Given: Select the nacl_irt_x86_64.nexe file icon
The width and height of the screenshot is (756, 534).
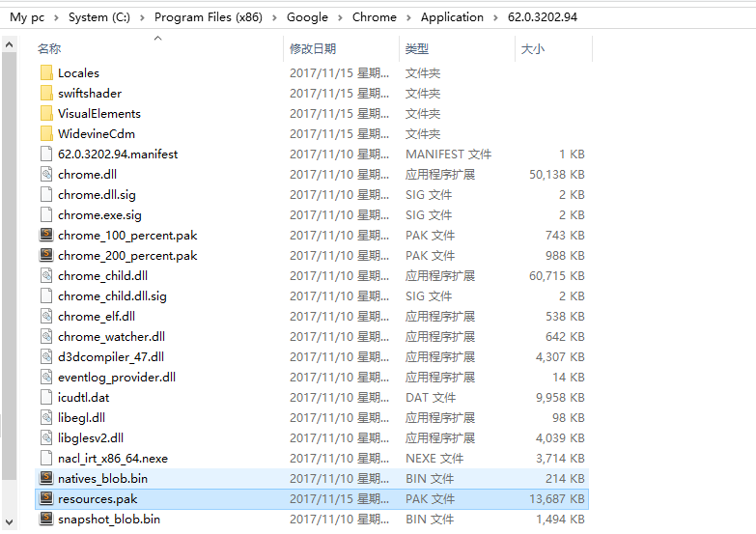Looking at the screenshot, I should tap(46, 458).
